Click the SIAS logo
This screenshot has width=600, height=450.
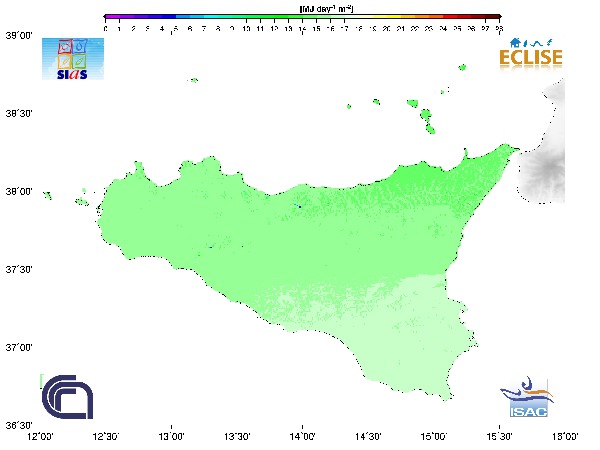73,59
